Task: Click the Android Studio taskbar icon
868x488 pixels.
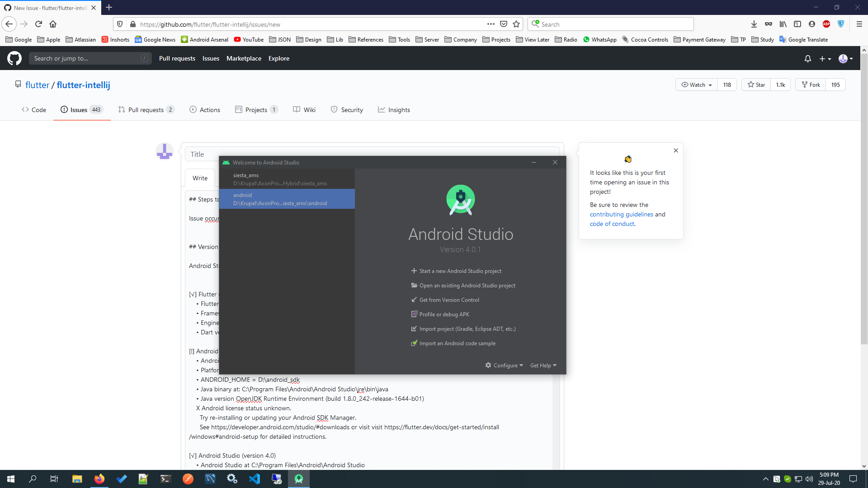Action: [x=299, y=479]
